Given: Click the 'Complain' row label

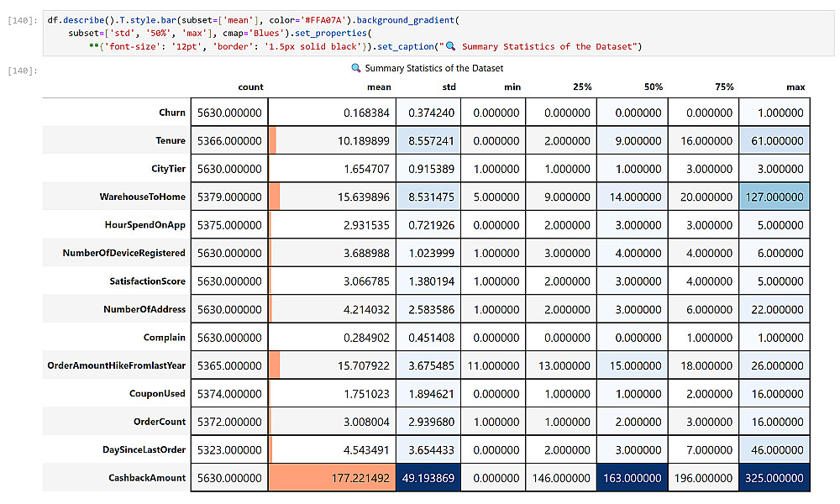Looking at the screenshot, I should pos(165,338).
